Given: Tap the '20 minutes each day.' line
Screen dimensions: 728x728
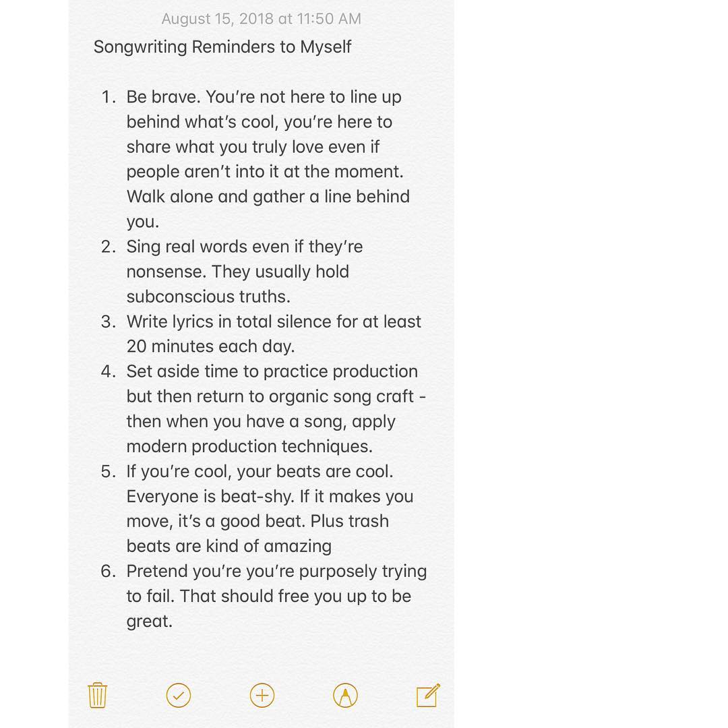Looking at the screenshot, I should click(210, 346).
